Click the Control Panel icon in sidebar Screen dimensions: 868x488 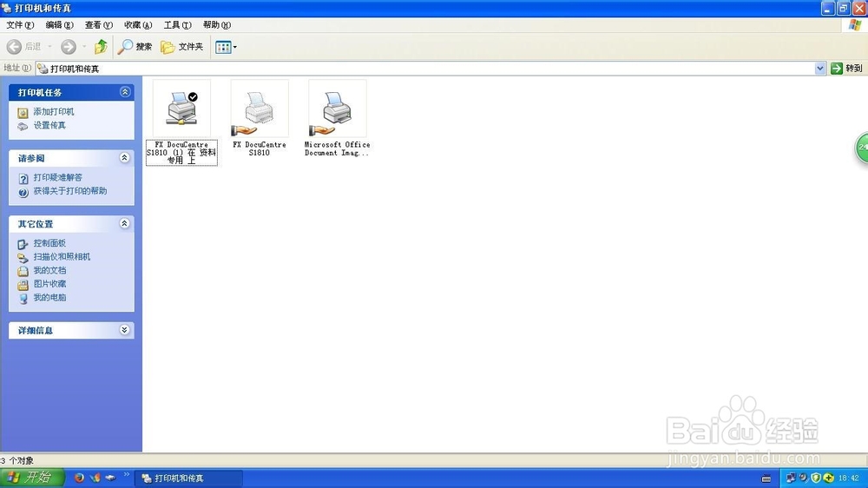tap(23, 244)
